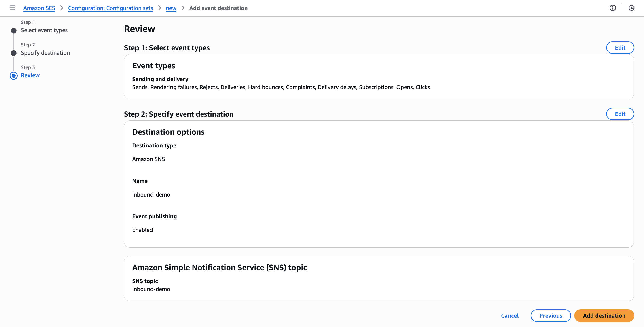Open Amazon SES breadcrumb link

coord(39,8)
